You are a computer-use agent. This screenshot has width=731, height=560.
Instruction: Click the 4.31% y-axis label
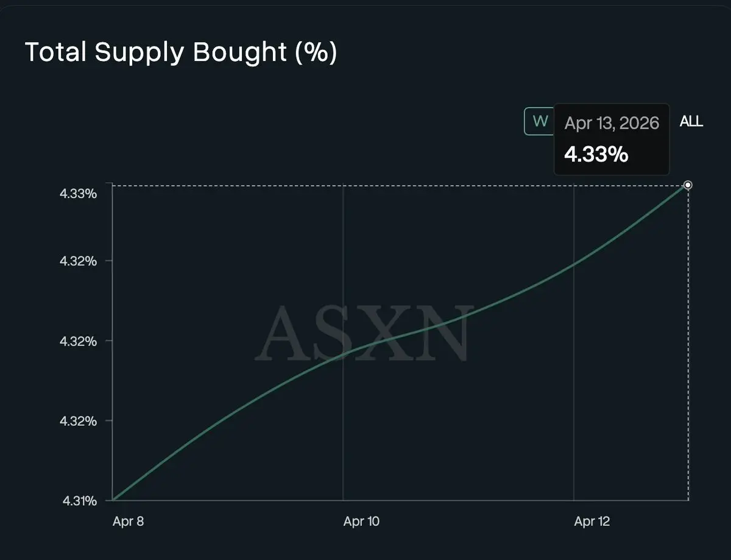coord(78,501)
